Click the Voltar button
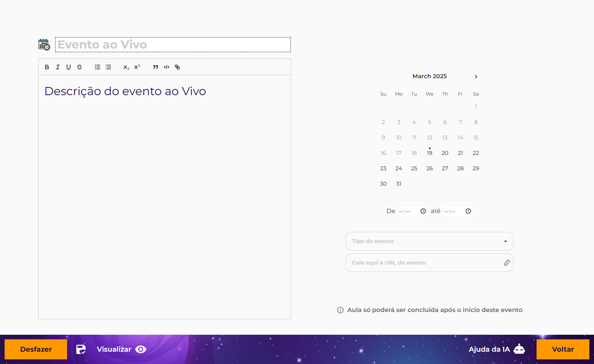This screenshot has height=364, width=594. tap(563, 349)
